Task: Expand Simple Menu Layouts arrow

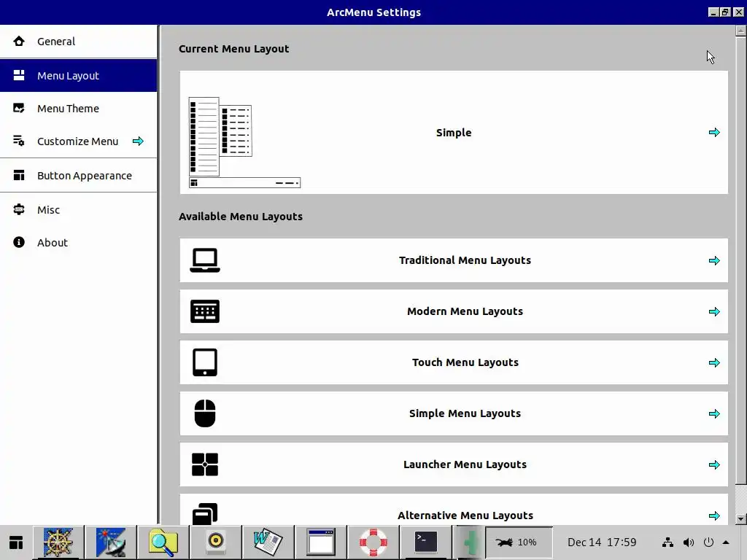Action: [714, 413]
